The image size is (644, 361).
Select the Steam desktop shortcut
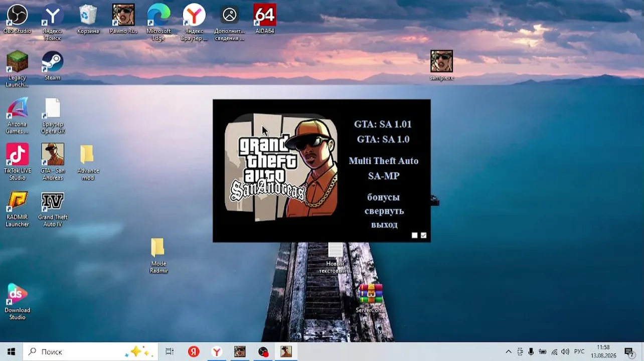[x=53, y=66]
